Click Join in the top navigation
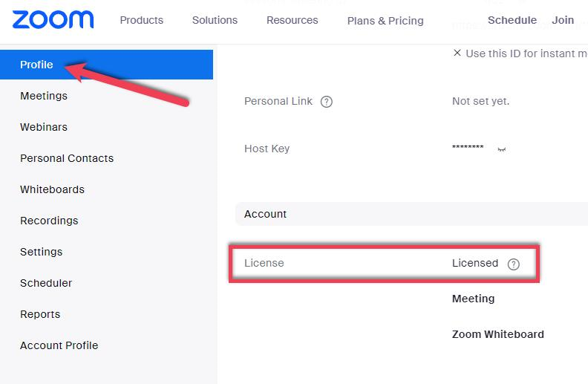 click(563, 20)
